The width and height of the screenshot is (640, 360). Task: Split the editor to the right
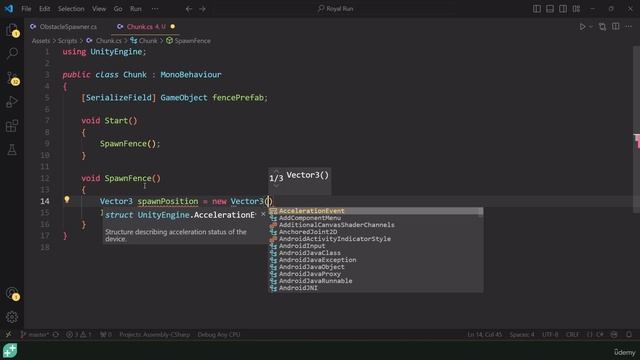[616, 27]
